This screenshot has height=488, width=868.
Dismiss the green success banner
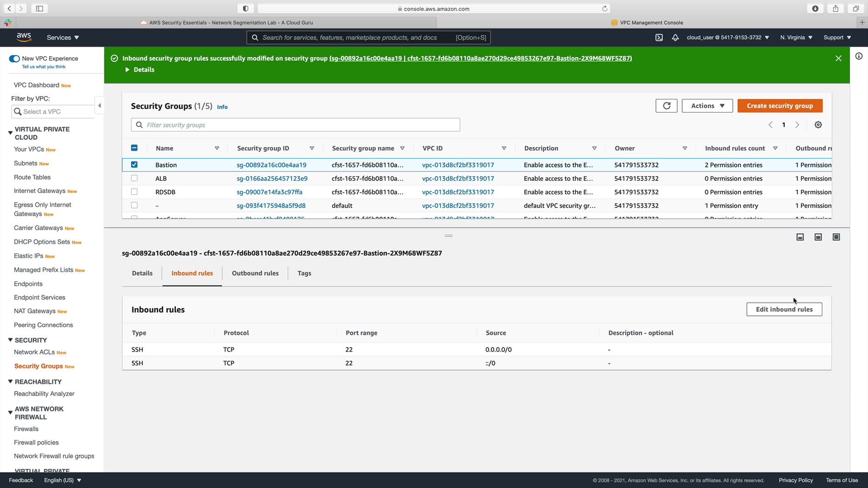pos(838,59)
